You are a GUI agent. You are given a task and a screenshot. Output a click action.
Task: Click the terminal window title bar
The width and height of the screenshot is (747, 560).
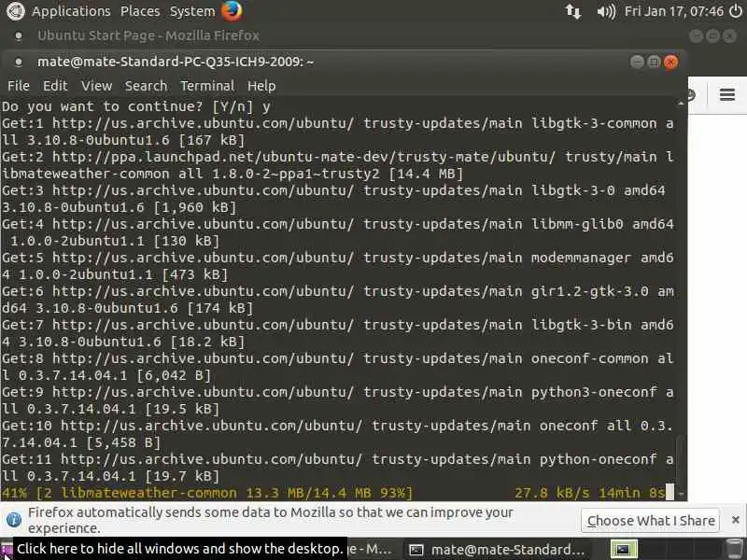343,62
